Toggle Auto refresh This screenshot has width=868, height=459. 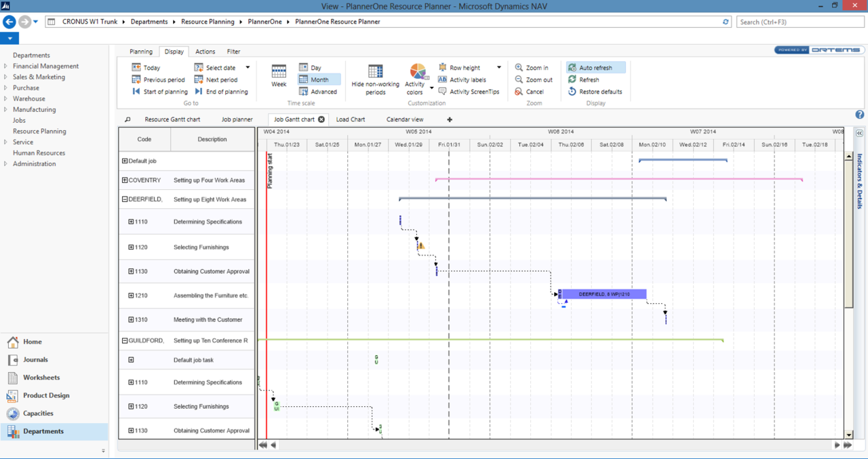point(596,68)
